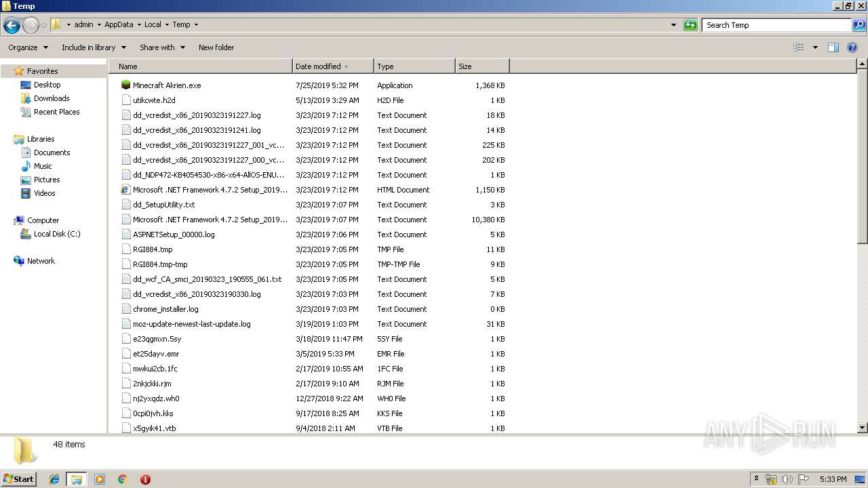This screenshot has width=868, height=488.
Task: Click the vertical scrollbar down arrow
Action: coord(862,428)
